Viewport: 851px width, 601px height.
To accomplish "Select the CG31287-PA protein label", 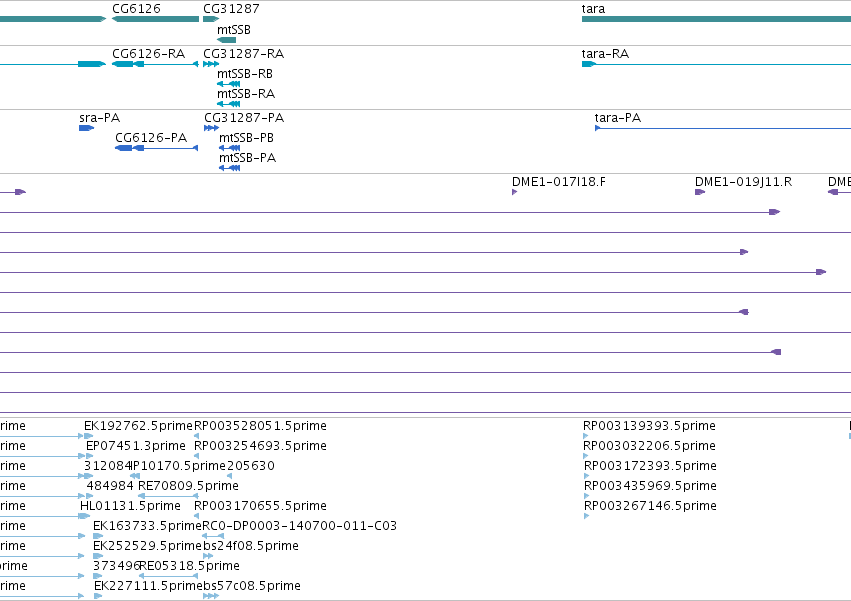I will [244, 118].
